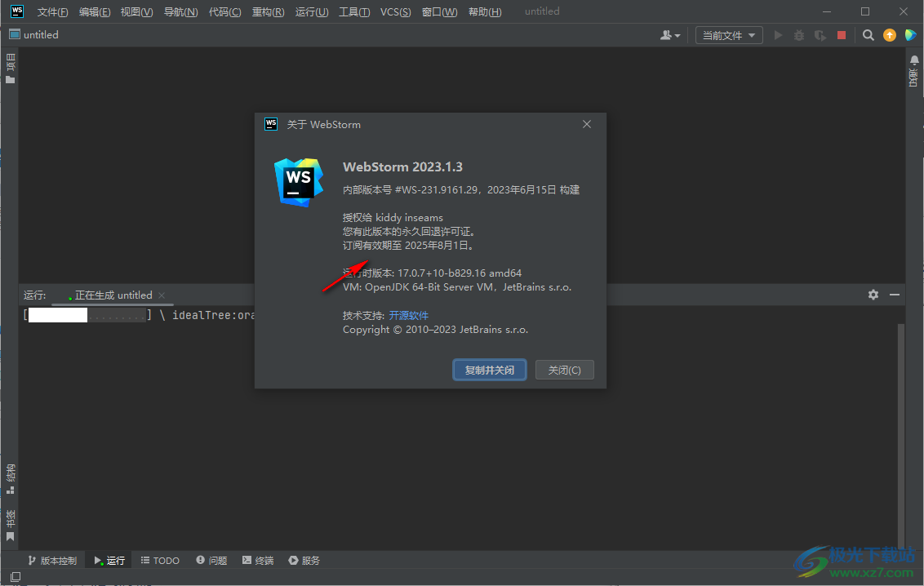This screenshot has width=924, height=586.
Task: Open the 项目 tool window sidebar tab
Action: pyautogui.click(x=10, y=69)
